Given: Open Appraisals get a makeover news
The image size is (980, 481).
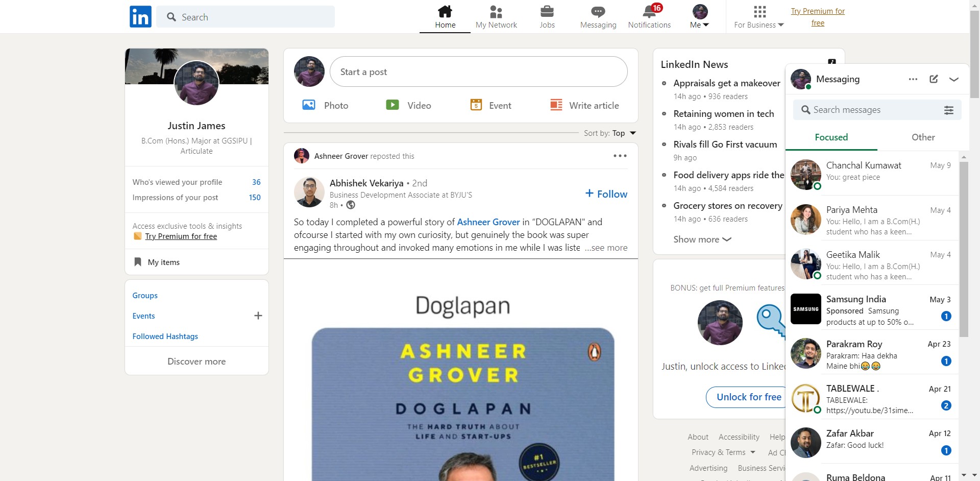Looking at the screenshot, I should tap(727, 83).
